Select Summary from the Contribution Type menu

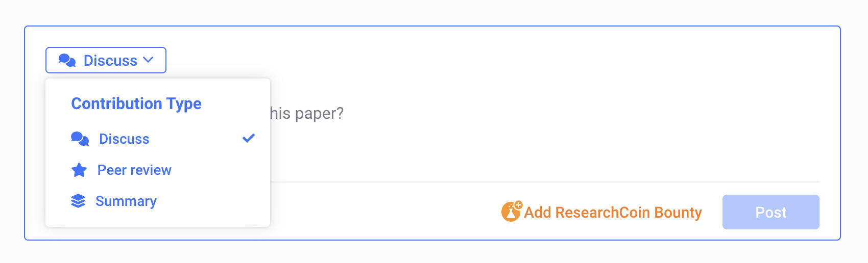157,201
